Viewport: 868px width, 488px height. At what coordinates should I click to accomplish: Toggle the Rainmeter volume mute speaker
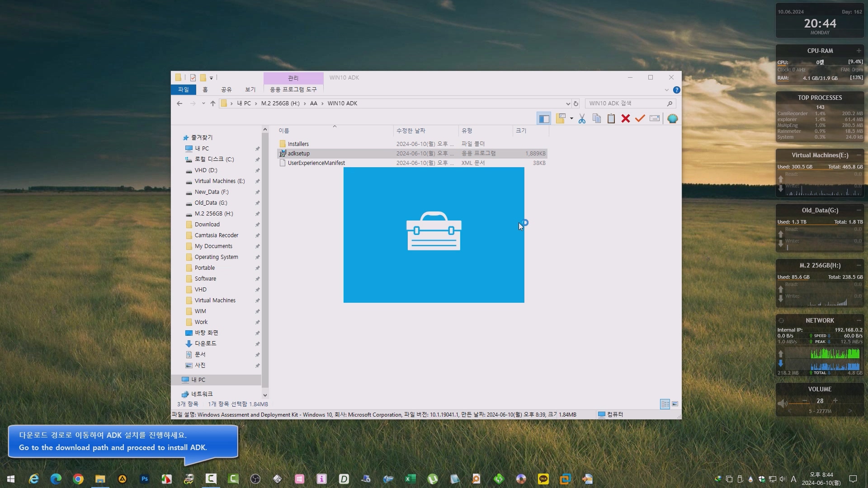(783, 403)
